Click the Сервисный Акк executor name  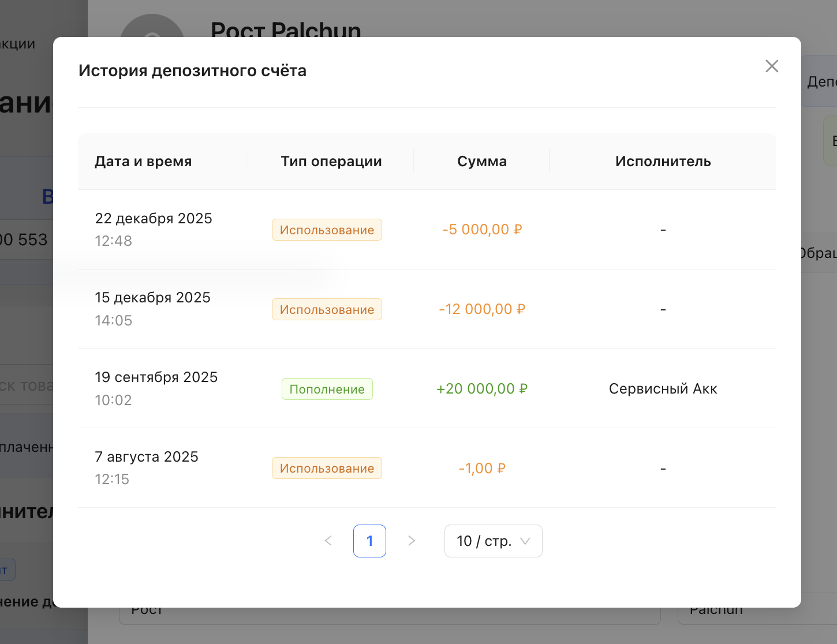point(663,389)
